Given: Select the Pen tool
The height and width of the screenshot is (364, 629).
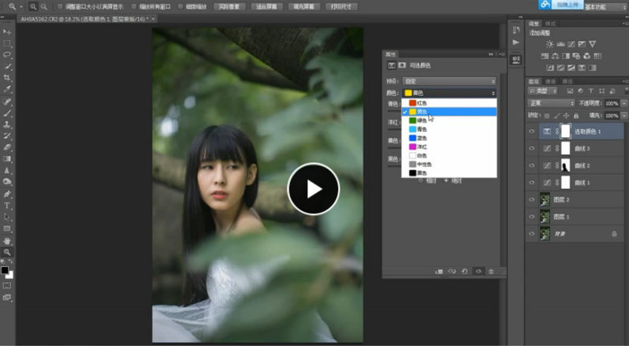Looking at the screenshot, I should tap(7, 194).
